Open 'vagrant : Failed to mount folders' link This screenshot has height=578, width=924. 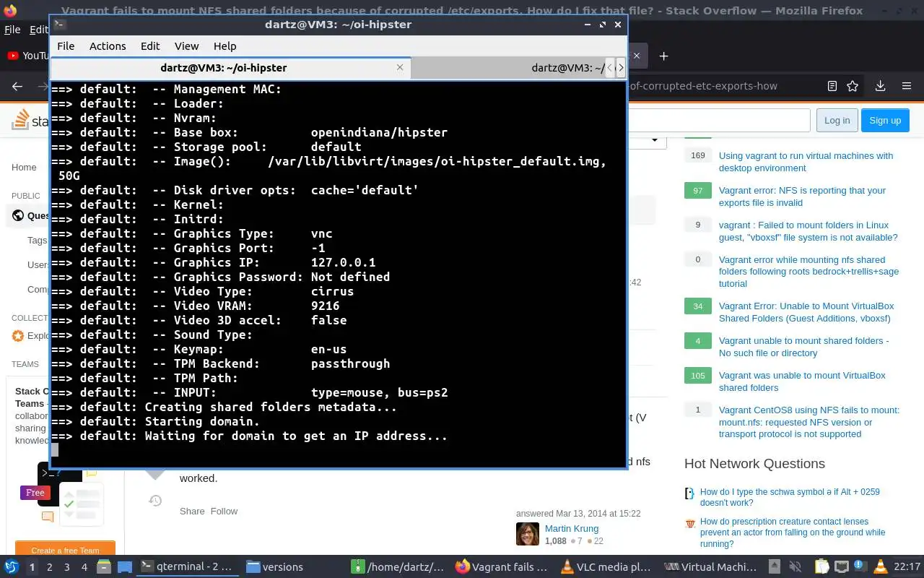(x=808, y=231)
